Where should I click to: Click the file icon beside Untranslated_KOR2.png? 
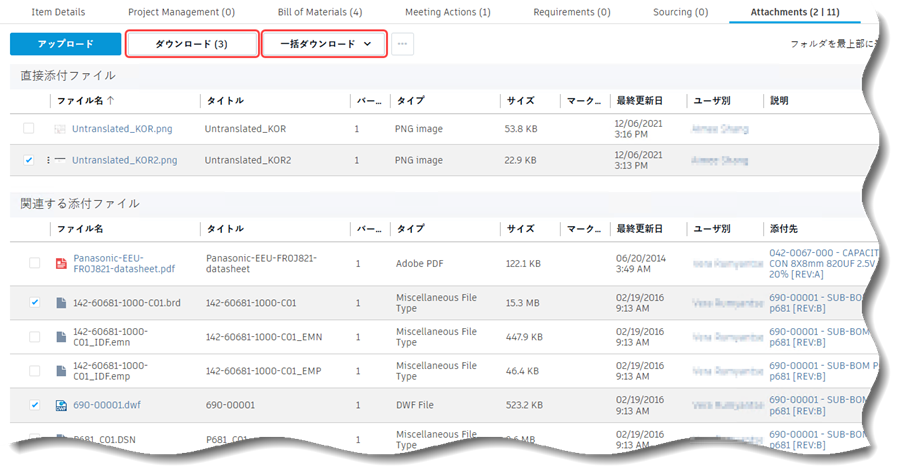[60, 160]
